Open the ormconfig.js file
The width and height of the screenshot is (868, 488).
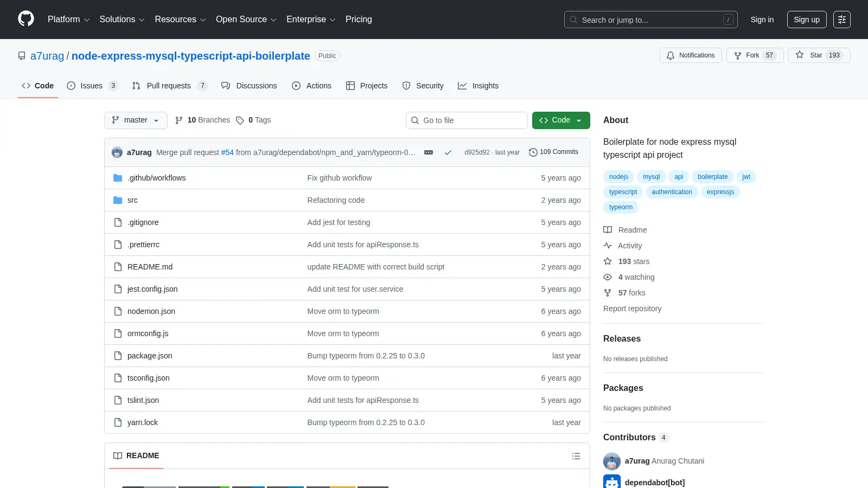[x=148, y=333]
